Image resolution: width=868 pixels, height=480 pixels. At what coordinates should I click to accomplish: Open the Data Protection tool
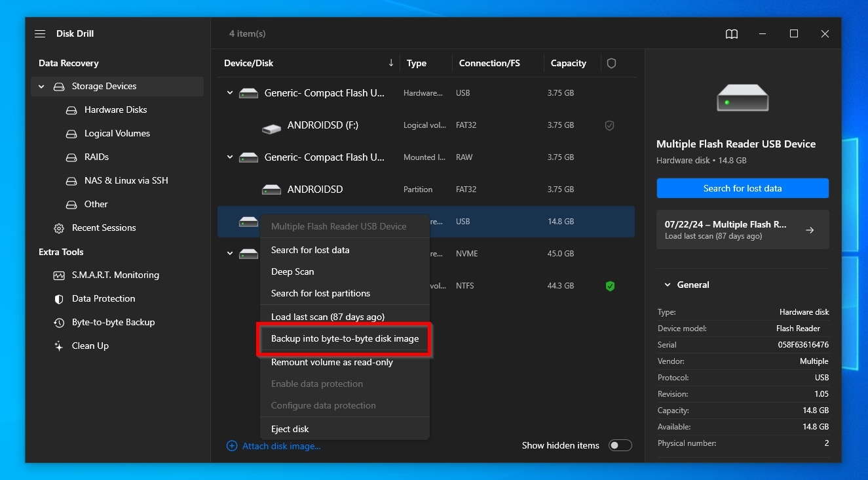click(103, 299)
